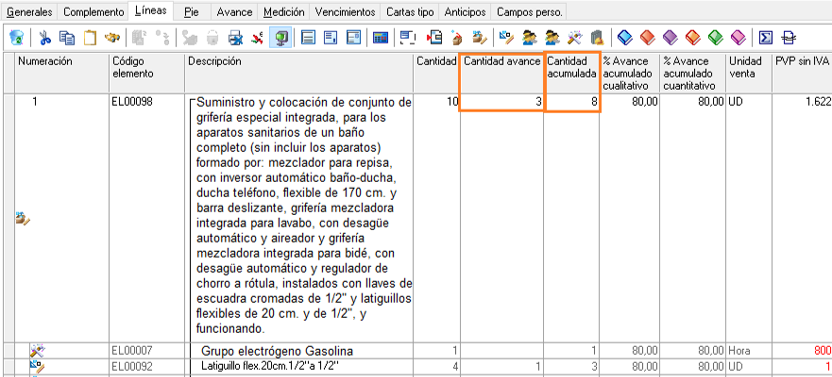The height and width of the screenshot is (377, 832).
Task: Click the open box with red arrow icon
Action: (457, 38)
